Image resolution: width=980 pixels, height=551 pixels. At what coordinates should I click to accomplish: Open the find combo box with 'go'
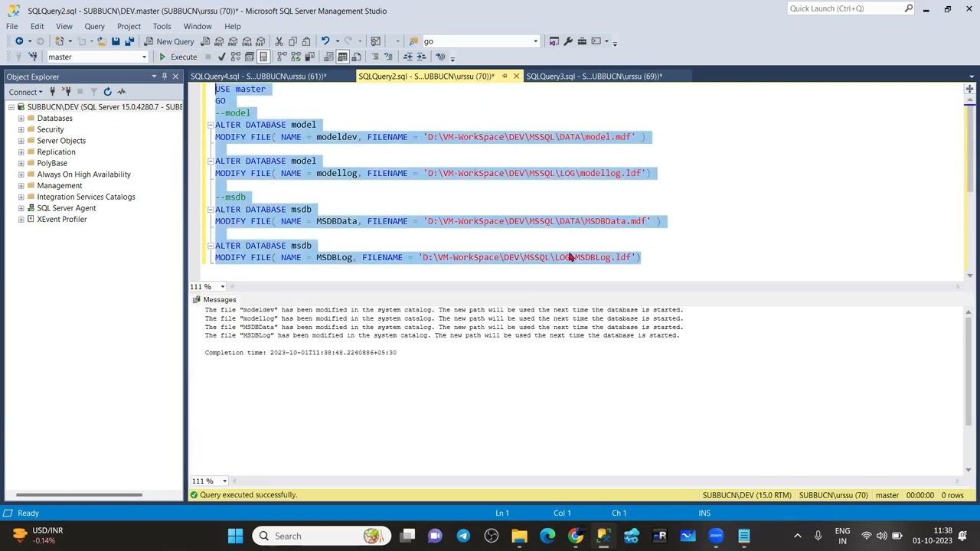pyautogui.click(x=480, y=41)
